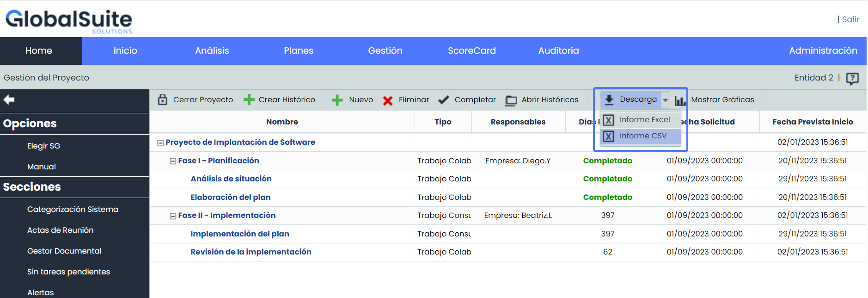
Task: Click the Completar checkmark icon
Action: click(444, 99)
